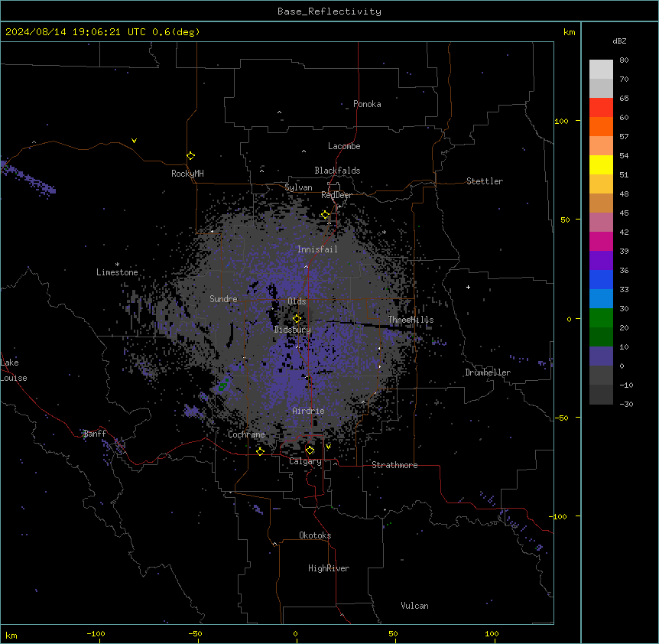Screen dimensions: 659x644
Task: Click the Okotoks city label
Action: tap(315, 535)
